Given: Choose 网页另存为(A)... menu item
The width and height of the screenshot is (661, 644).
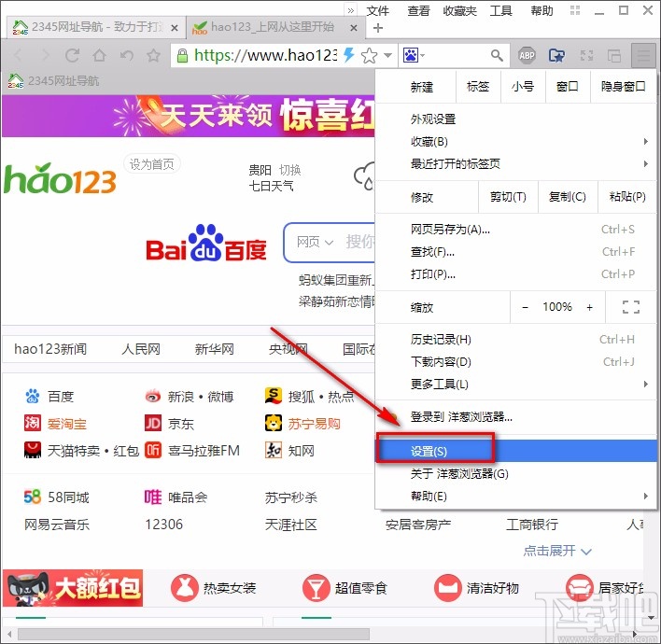Looking at the screenshot, I should coord(515,230).
